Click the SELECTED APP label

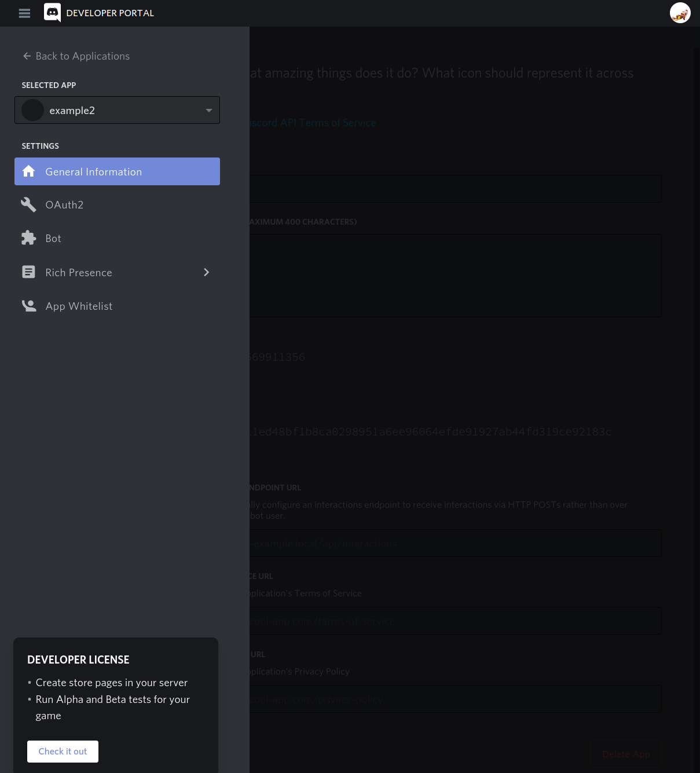coord(49,85)
